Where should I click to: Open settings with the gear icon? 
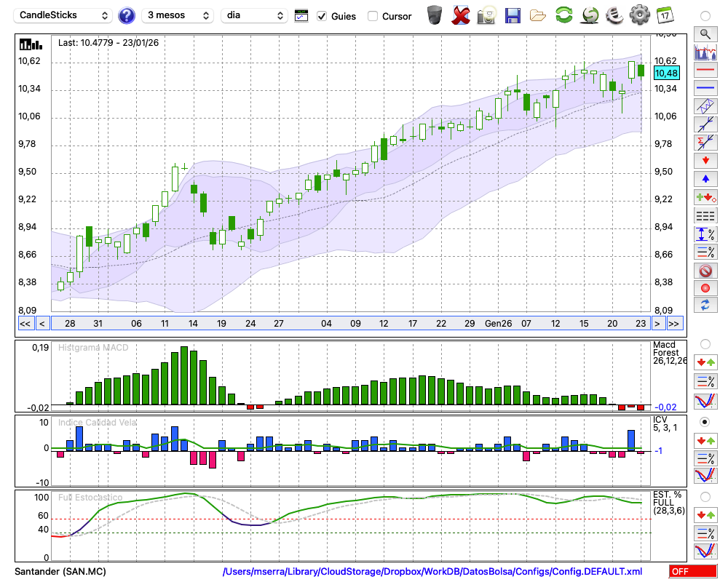tap(639, 15)
